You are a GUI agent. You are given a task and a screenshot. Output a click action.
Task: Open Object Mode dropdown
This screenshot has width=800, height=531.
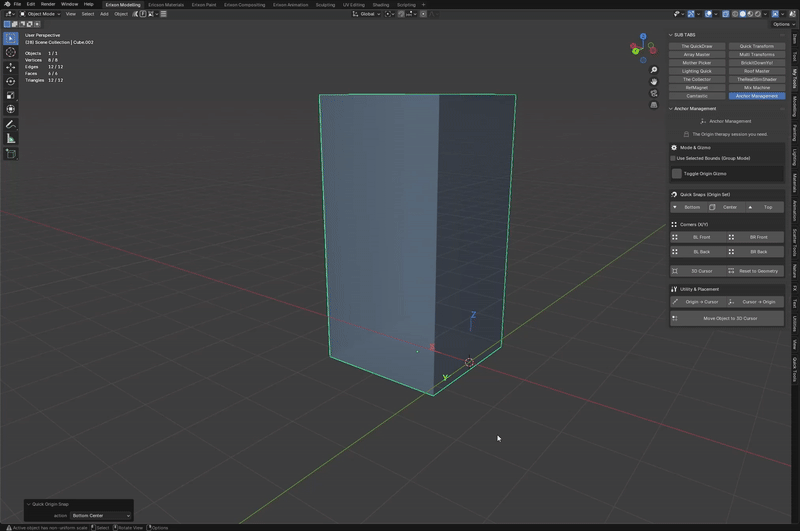tap(40, 14)
